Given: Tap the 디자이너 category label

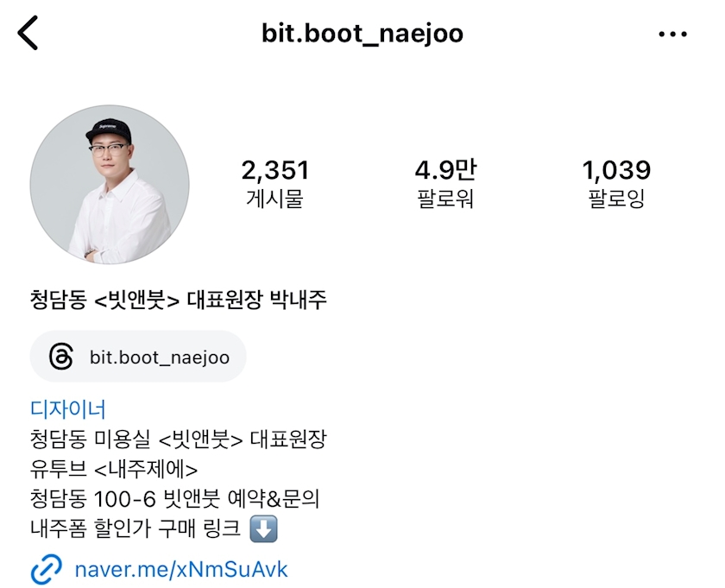Looking at the screenshot, I should click(x=68, y=409).
